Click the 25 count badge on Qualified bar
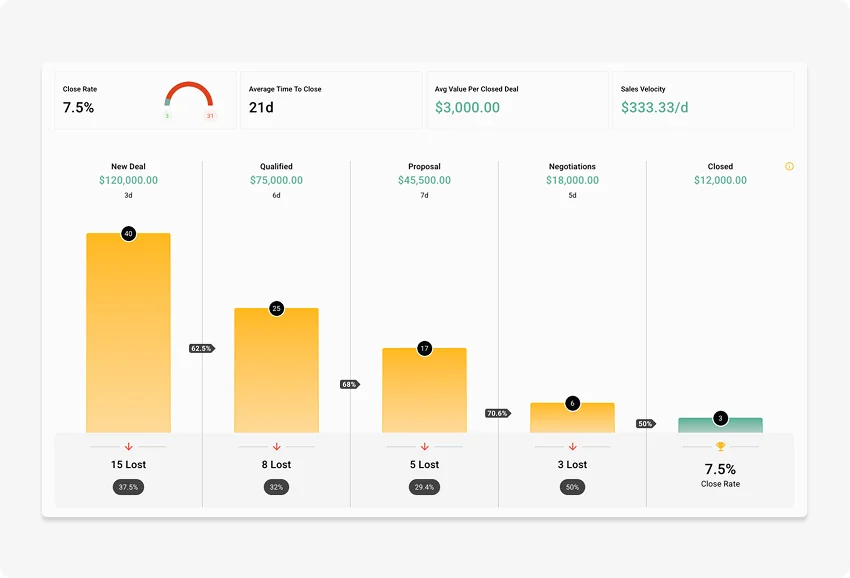Viewport: 850px width, 578px height. 276,308
